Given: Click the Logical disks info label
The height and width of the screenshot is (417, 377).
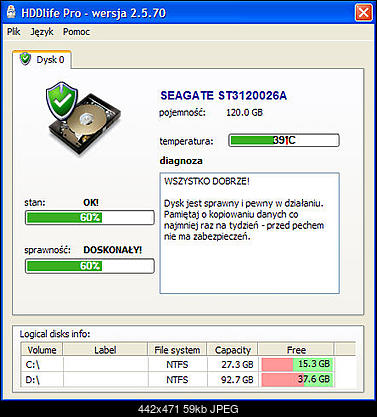Looking at the screenshot, I should (x=55, y=334).
